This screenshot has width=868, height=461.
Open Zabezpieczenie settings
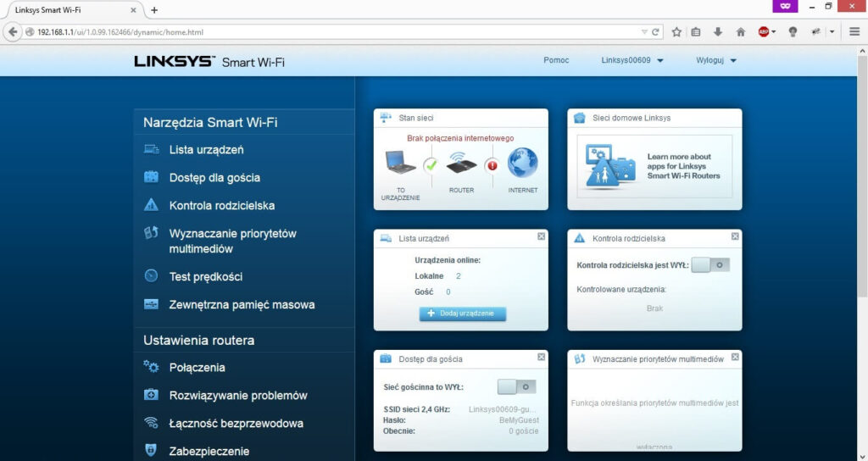pos(209,451)
